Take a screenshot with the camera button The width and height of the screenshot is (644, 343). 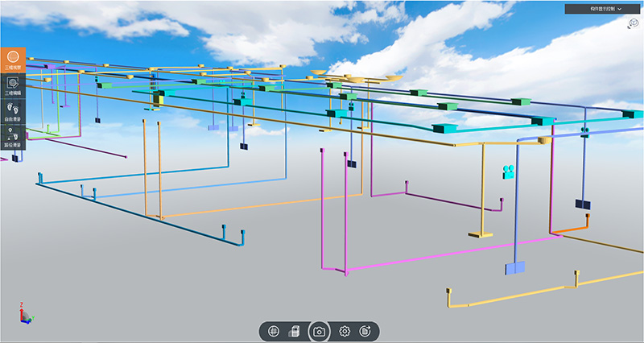(320, 331)
